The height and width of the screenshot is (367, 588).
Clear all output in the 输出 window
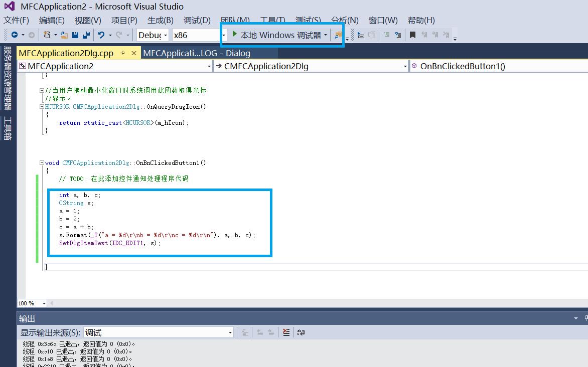(x=286, y=332)
